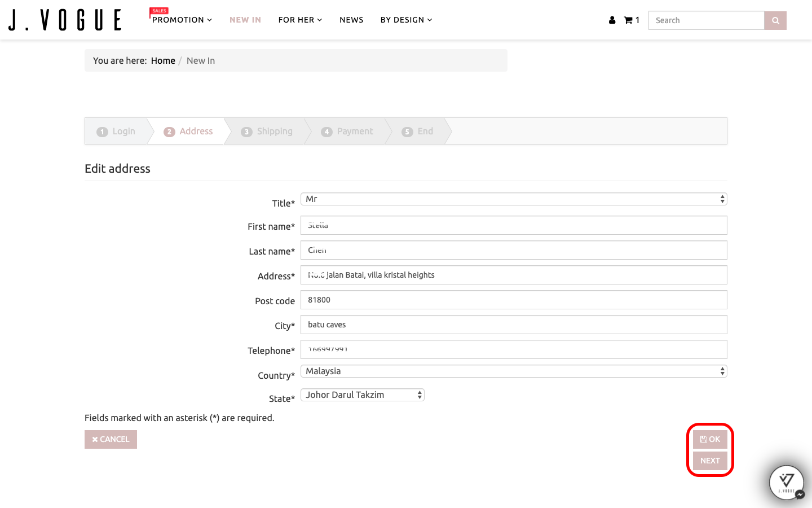
Task: Click the Cancel button
Action: click(x=111, y=439)
